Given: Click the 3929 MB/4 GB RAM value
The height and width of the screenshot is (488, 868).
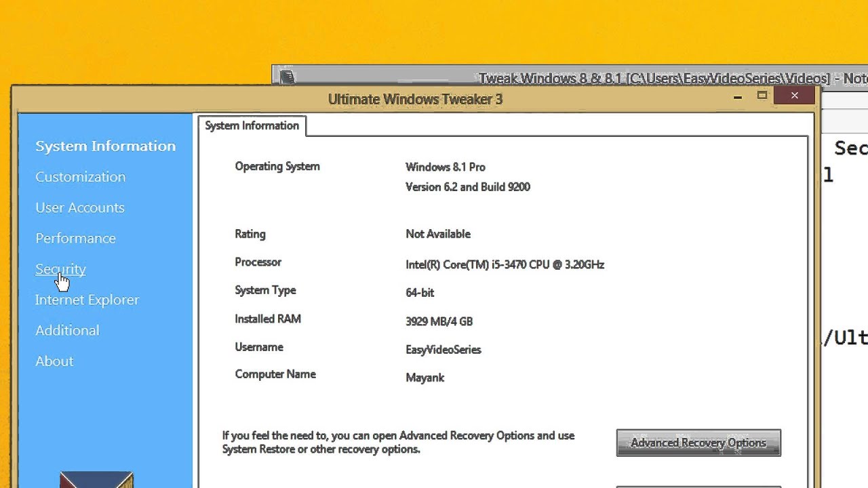Looking at the screenshot, I should pyautogui.click(x=439, y=322).
